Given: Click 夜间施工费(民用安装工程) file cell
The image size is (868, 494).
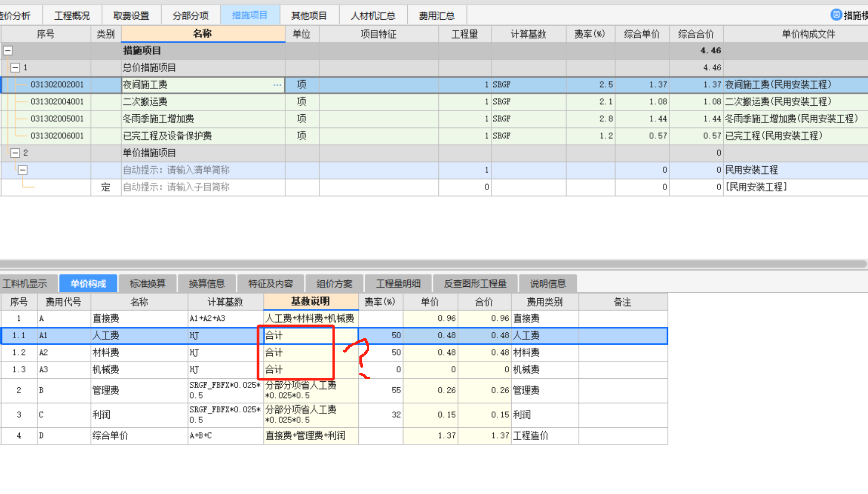Looking at the screenshot, I should click(795, 85).
